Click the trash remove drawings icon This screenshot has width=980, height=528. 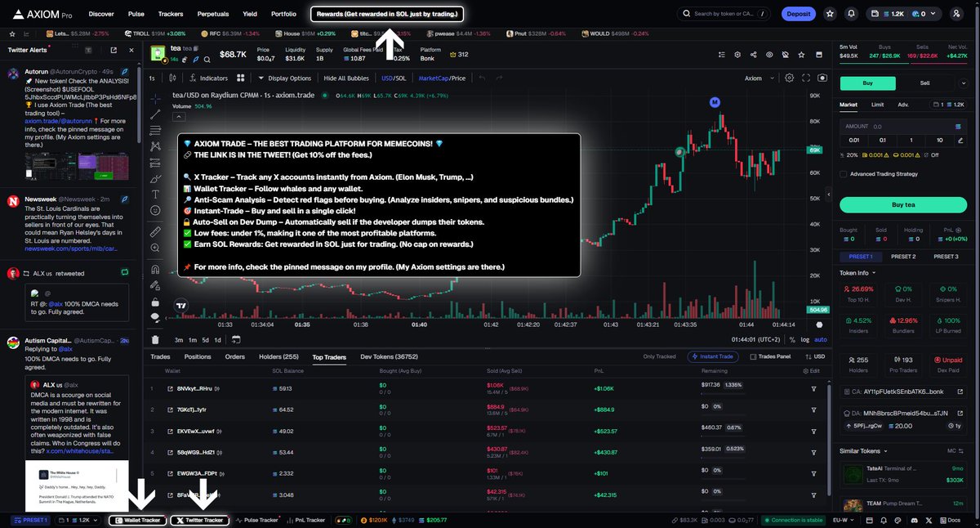[x=155, y=340]
